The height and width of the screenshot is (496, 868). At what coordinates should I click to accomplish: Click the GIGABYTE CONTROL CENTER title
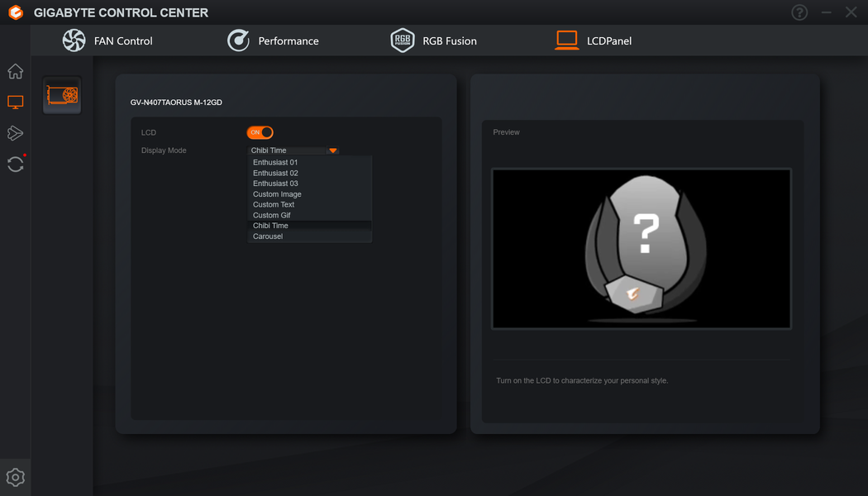pyautogui.click(x=121, y=12)
